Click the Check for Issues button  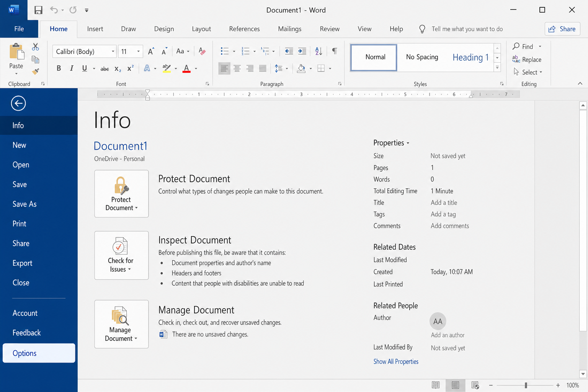click(x=121, y=255)
